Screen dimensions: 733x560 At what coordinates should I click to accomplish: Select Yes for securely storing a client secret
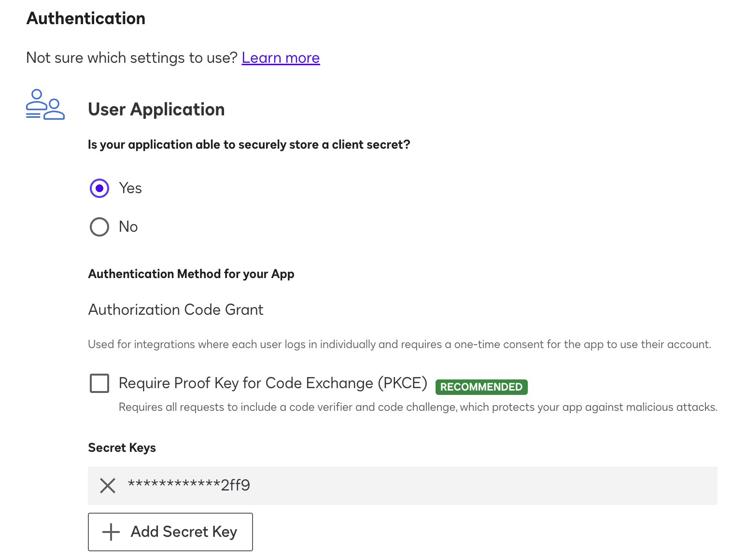[99, 188]
